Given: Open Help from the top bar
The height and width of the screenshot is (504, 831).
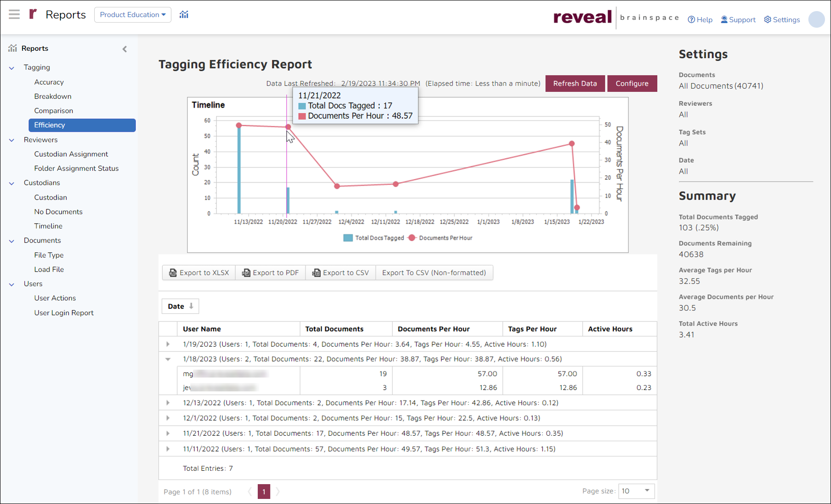Looking at the screenshot, I should 700,20.
